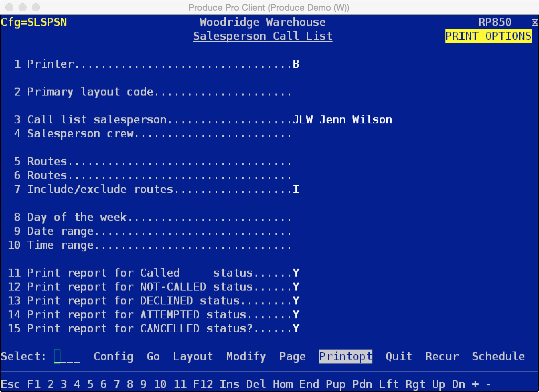Click the Select input field

click(x=67, y=357)
